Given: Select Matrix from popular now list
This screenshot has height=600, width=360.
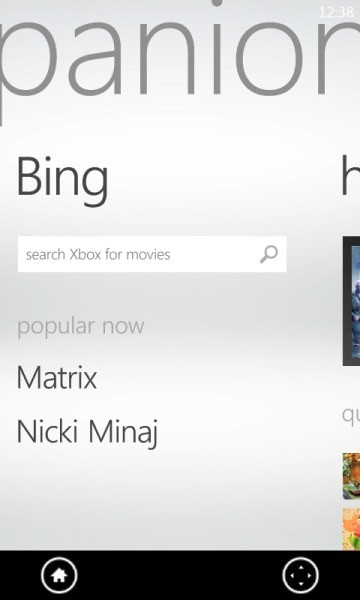Looking at the screenshot, I should 57,378.
